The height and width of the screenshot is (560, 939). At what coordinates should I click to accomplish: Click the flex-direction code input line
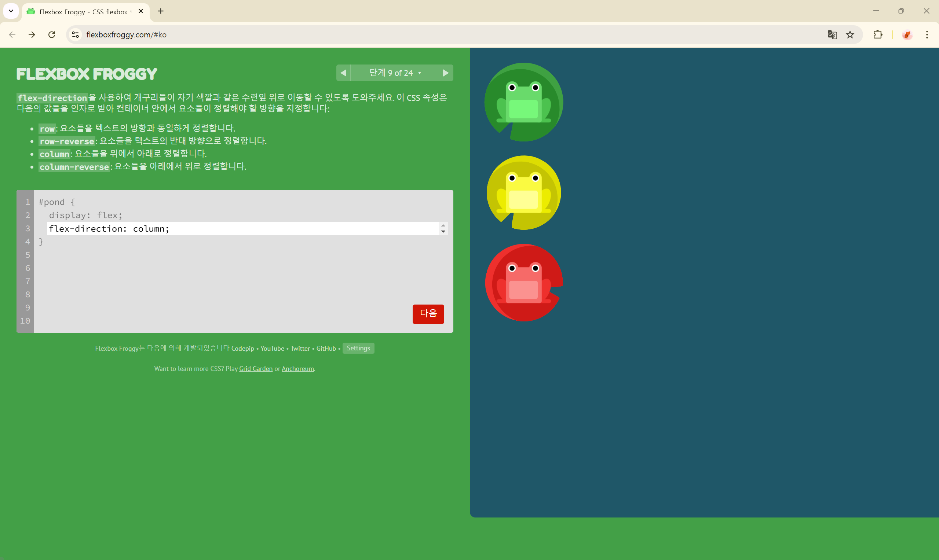[x=242, y=229]
